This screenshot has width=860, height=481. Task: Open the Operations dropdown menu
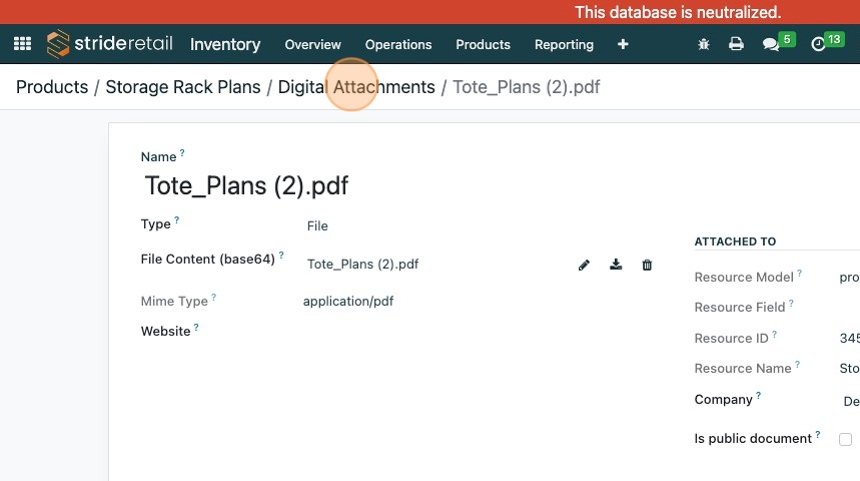[398, 44]
